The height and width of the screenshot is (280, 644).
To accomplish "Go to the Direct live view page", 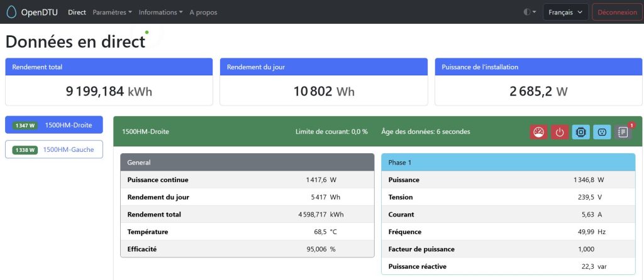I will tap(77, 12).
